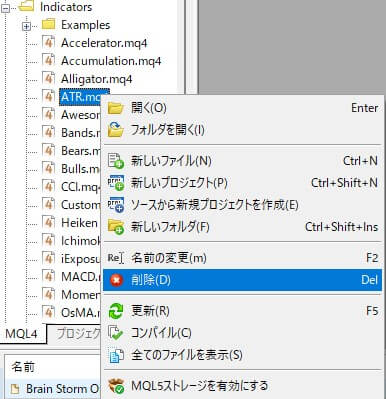Select the Awesome indicator file row

(x=80, y=115)
